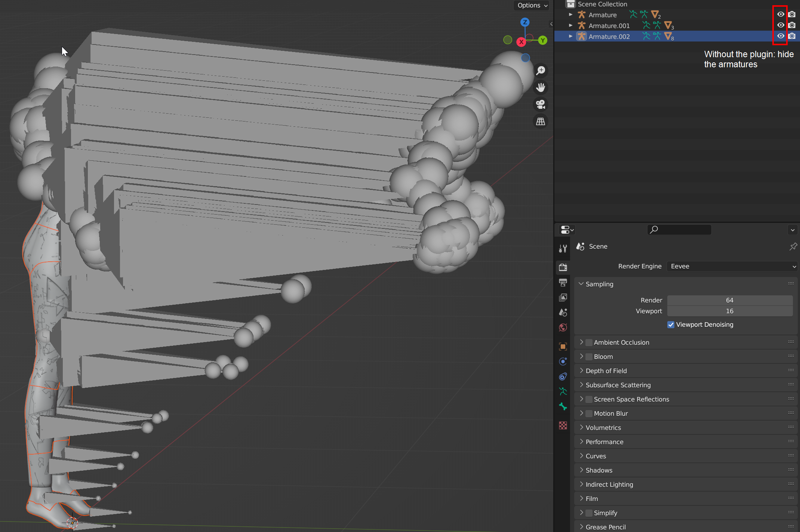
Task: Open the Render Engine dropdown
Action: [732, 266]
